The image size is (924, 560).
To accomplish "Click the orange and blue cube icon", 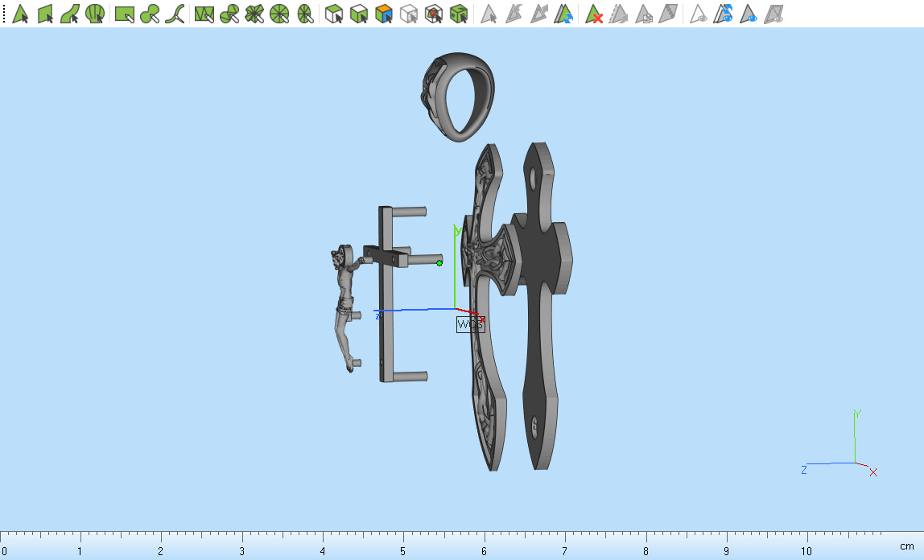I will tap(384, 14).
